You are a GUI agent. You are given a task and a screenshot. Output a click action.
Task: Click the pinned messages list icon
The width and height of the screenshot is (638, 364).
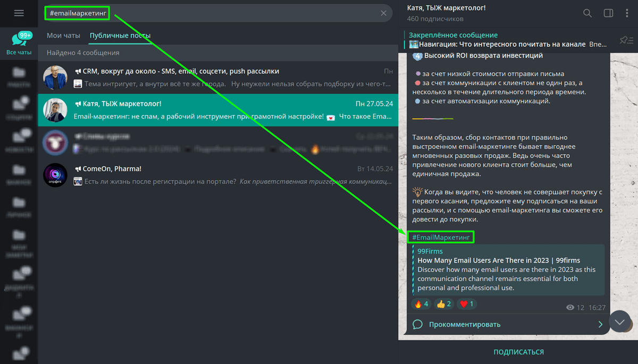626,40
